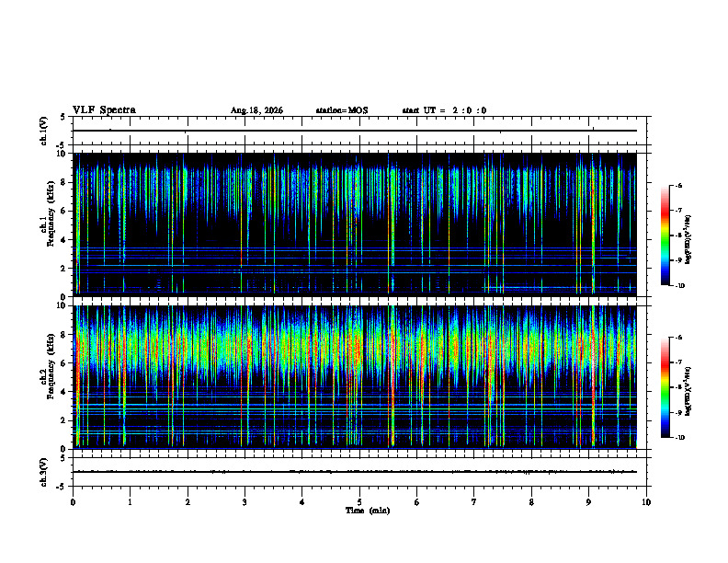Image resolution: width=728 pixels, height=563 pixels.
Task: Click the ch.1 spectrogram panel
Action: tap(354, 224)
